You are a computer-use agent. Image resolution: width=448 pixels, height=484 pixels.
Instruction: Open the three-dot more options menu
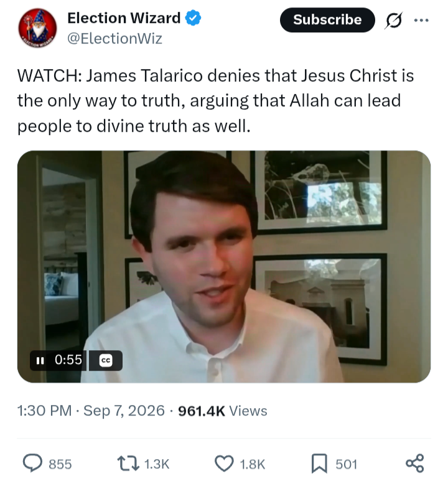(421, 21)
